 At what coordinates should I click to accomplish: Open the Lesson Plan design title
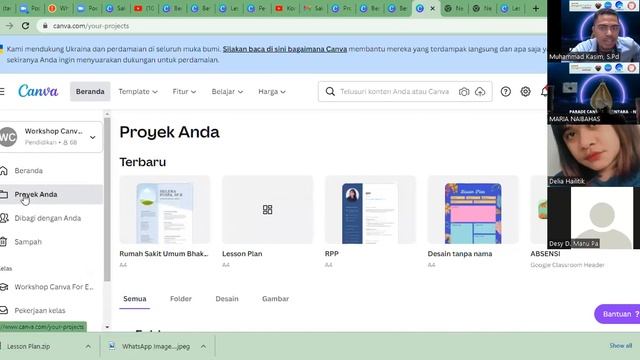coord(242,253)
